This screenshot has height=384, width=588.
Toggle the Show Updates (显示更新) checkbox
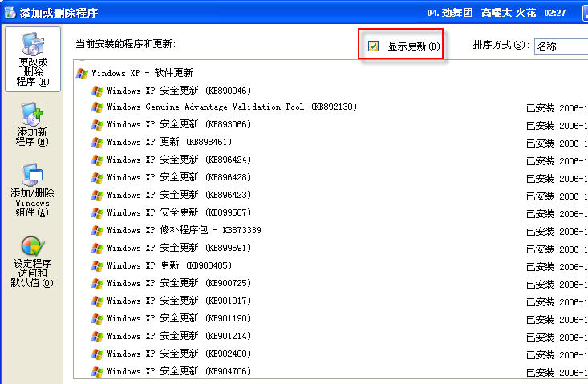pyautogui.click(x=373, y=46)
